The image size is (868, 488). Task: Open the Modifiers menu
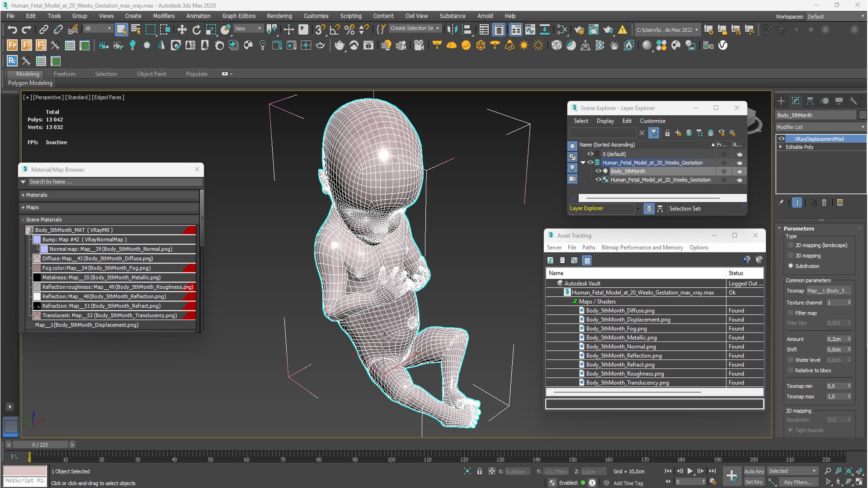(x=164, y=16)
